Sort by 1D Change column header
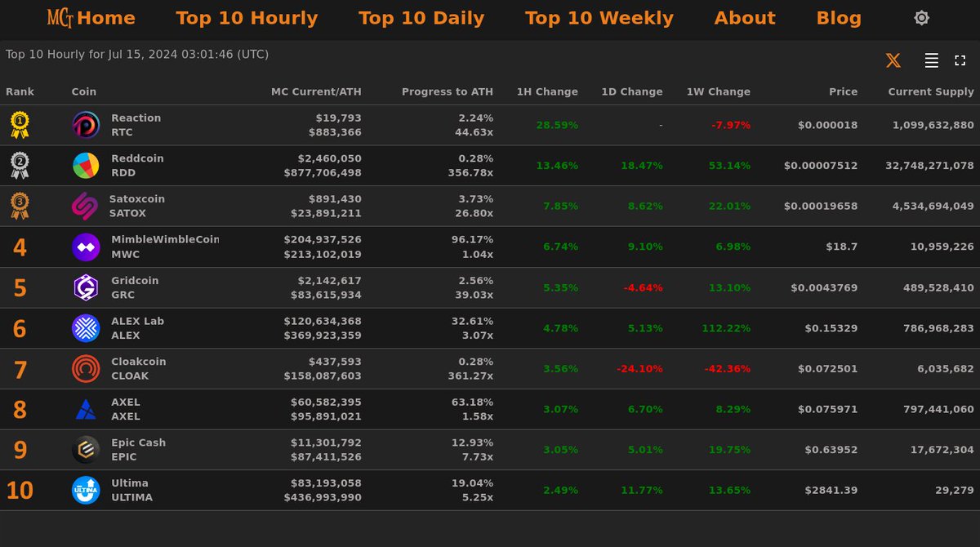980x547 pixels. [632, 92]
